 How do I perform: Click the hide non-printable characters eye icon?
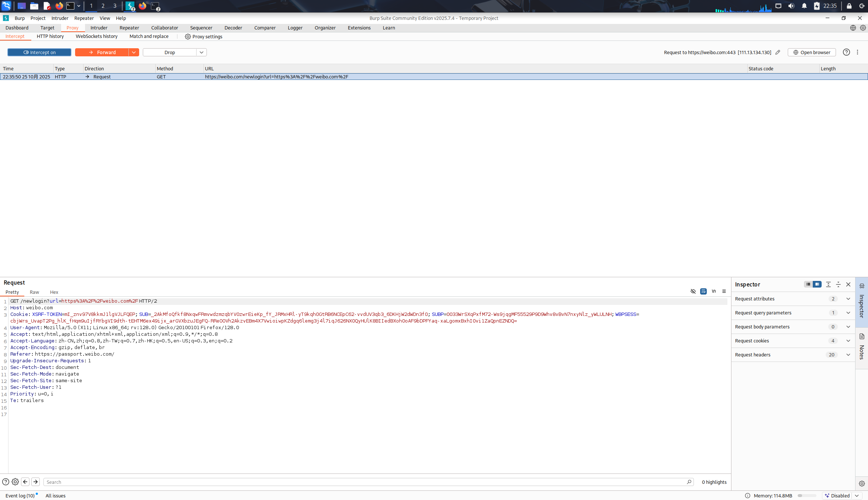point(693,291)
